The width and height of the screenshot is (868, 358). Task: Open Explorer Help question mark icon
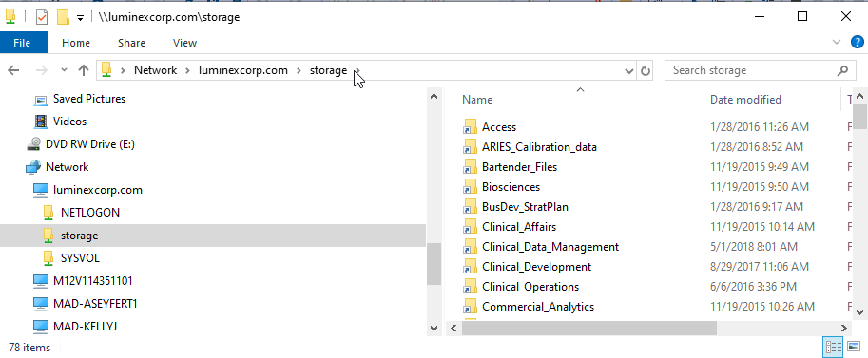pyautogui.click(x=857, y=42)
